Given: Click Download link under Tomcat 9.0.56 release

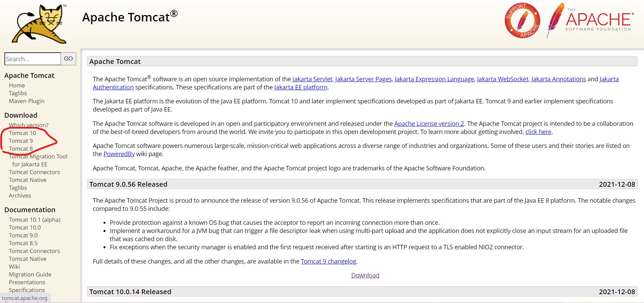Looking at the screenshot, I should click(x=365, y=275).
